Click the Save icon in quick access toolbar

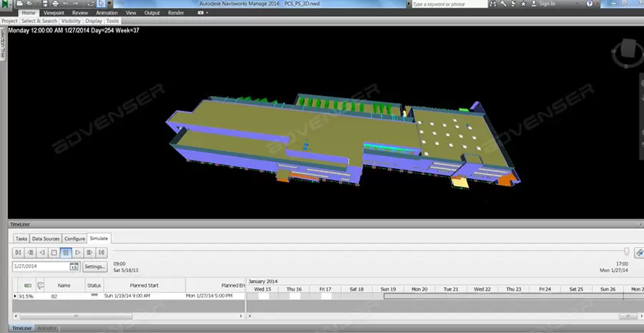click(45, 4)
